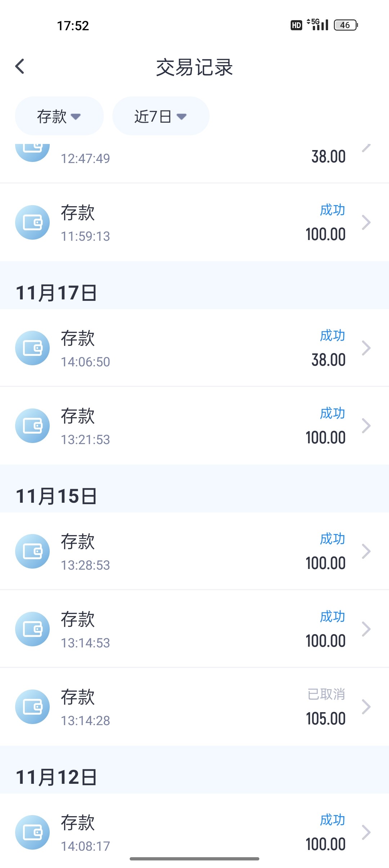Viewport: 389px width, 868px height.
Task: Select the 38.00 amount at 12:47:49
Action: [328, 157]
